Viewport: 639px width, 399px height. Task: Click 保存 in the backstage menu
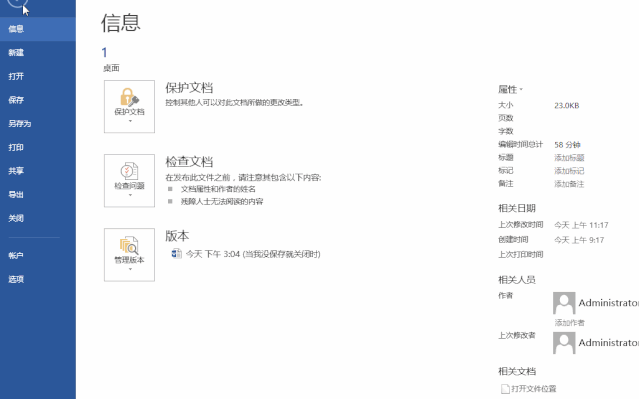pyautogui.click(x=37, y=100)
